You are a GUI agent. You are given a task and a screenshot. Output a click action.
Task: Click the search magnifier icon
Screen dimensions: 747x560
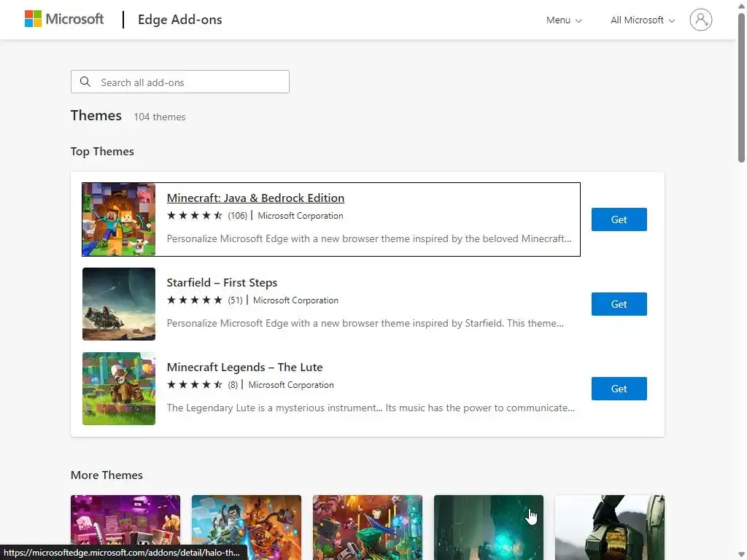click(85, 82)
